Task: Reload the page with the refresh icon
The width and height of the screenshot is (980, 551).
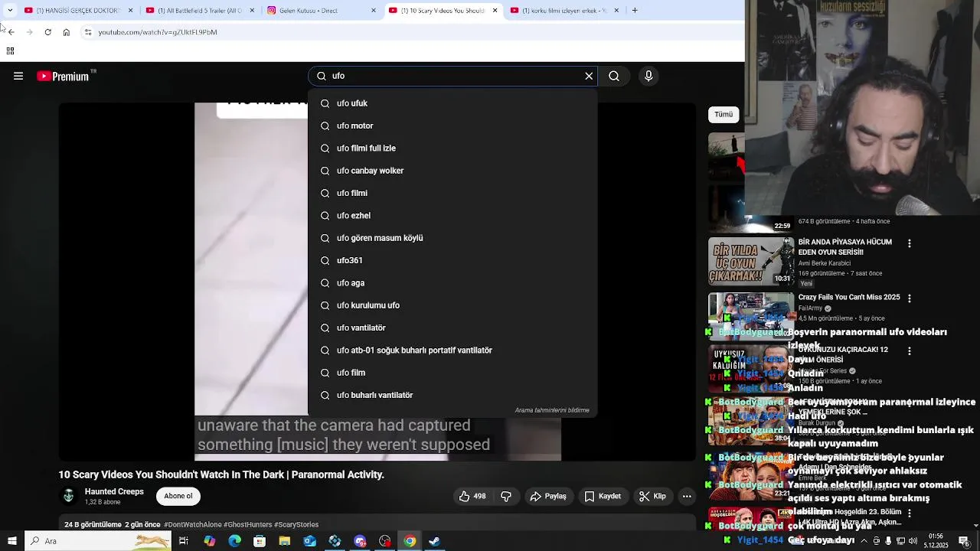Action: click(47, 32)
